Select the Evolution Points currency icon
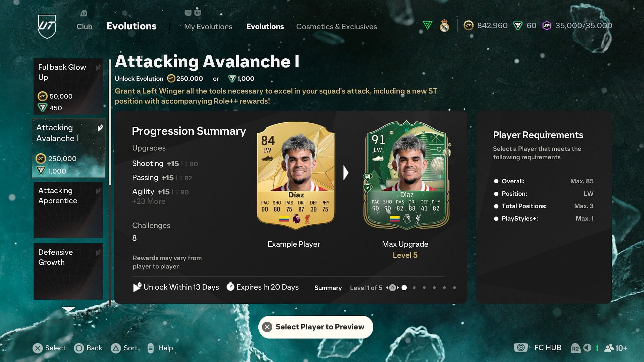 click(x=426, y=25)
